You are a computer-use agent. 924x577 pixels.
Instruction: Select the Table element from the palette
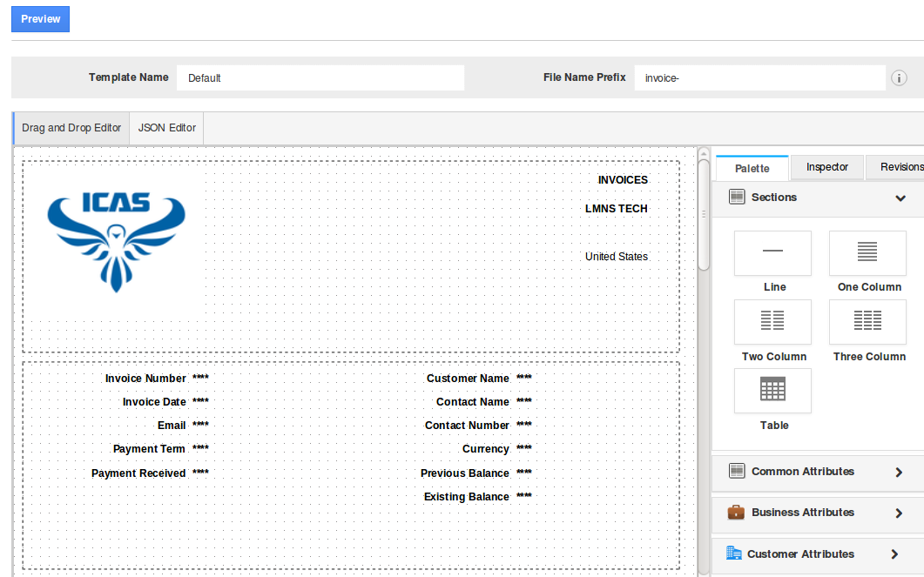pos(772,391)
